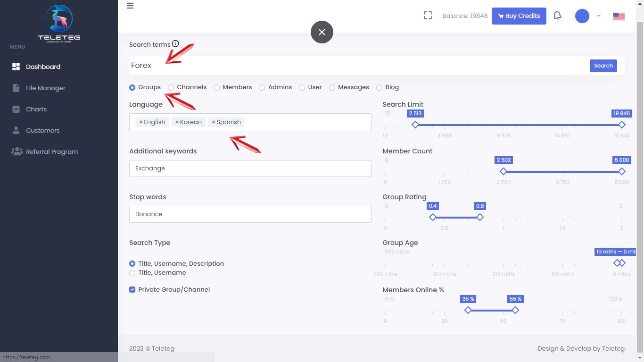644x362 pixels.
Task: Click the hamburger menu icon
Action: [130, 6]
